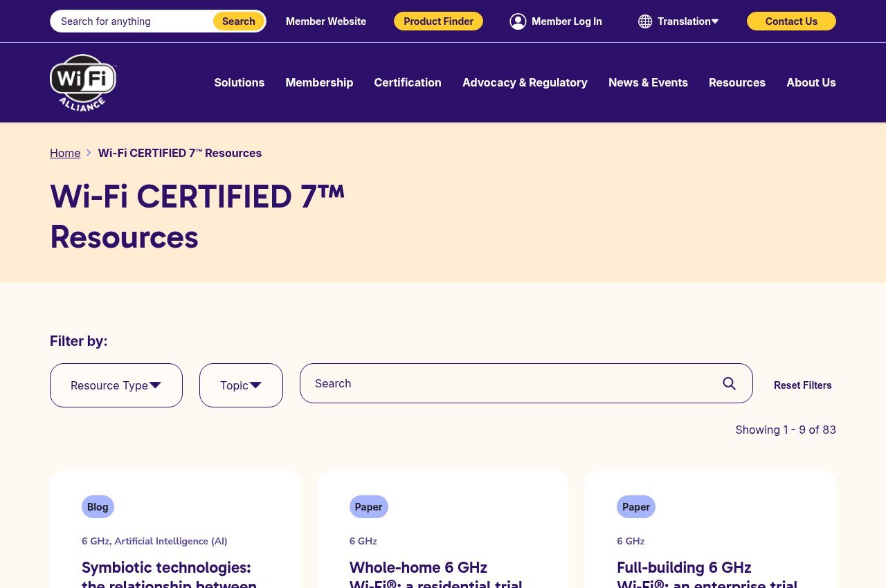Go to the Member Website link
The image size is (886, 588).
pyautogui.click(x=326, y=21)
